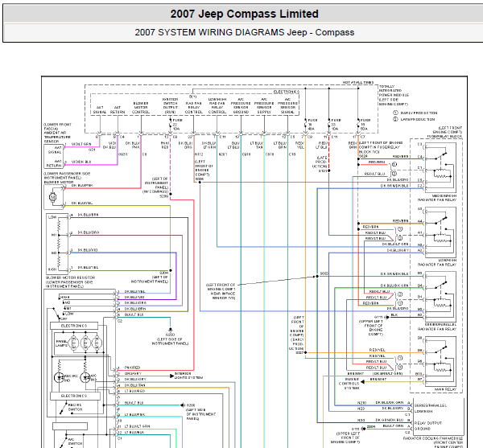
Task: Select "MED/HIGH RADIATOR FAN RELAY" label
Action: [437, 198]
